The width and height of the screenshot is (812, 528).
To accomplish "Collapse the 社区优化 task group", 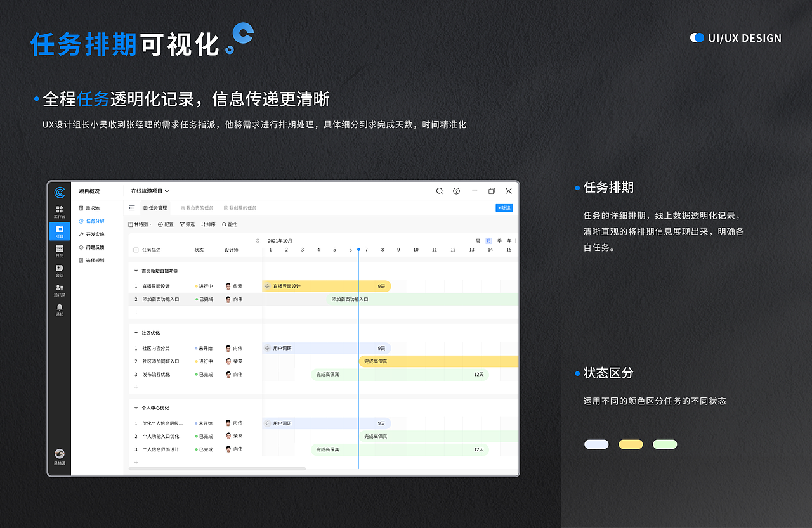I will (x=136, y=333).
